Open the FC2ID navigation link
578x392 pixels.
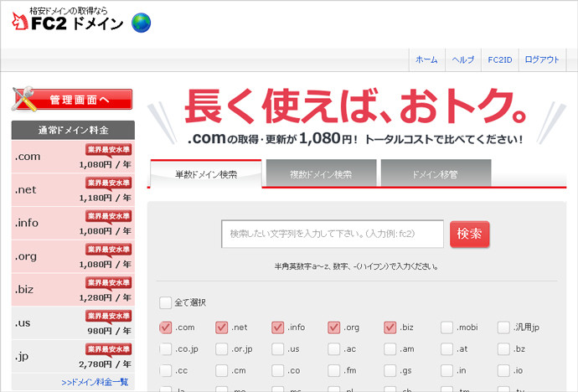pyautogui.click(x=500, y=59)
